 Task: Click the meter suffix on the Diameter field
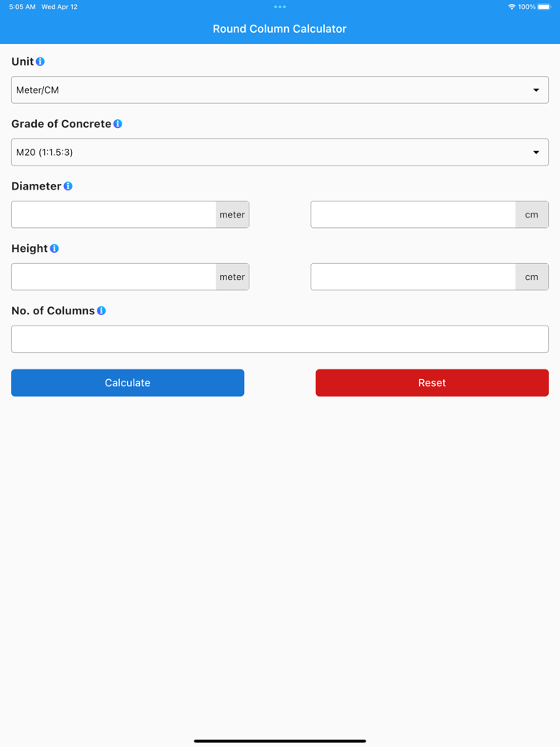click(x=232, y=214)
